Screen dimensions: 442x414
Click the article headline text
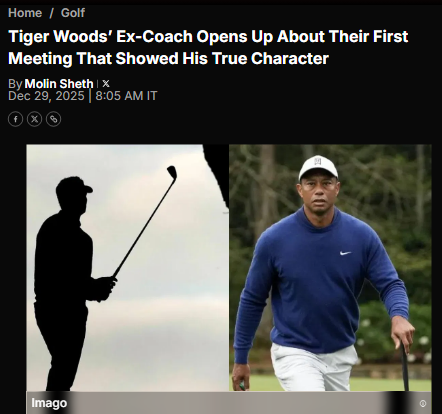click(208, 47)
